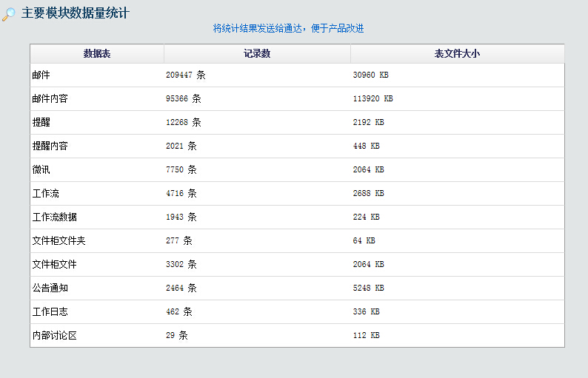Click the 209447 条 record count cell
This screenshot has height=378, width=588.
pos(186,75)
